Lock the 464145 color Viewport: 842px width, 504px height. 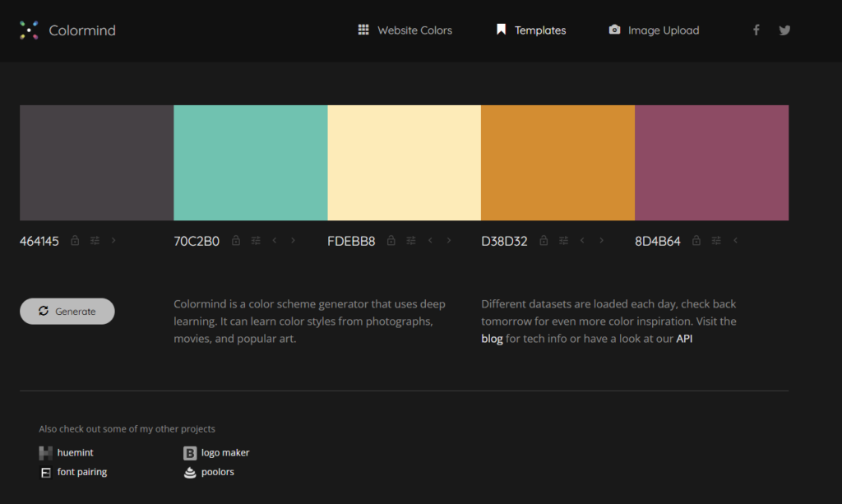click(75, 240)
